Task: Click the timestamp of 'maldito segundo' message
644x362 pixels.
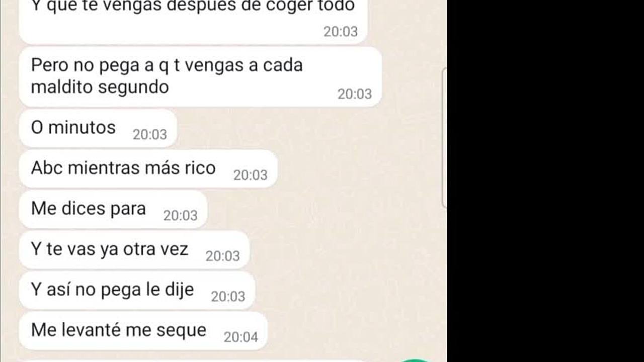Action: 354,94
